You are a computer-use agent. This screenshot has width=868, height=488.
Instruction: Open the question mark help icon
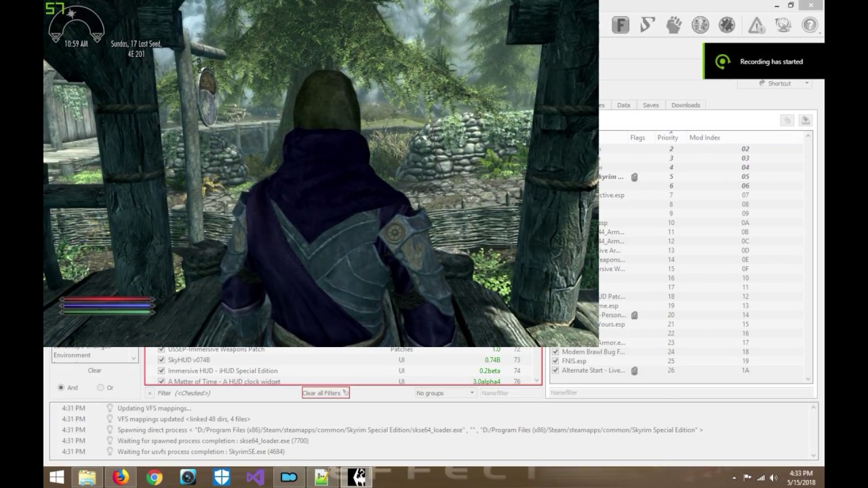click(810, 26)
